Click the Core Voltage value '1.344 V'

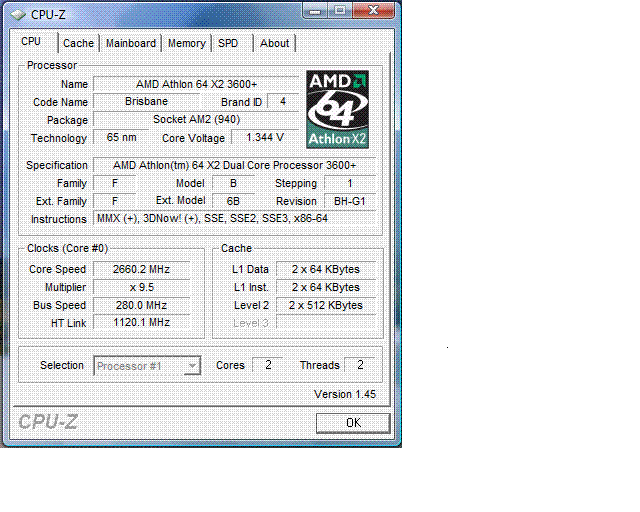265,137
